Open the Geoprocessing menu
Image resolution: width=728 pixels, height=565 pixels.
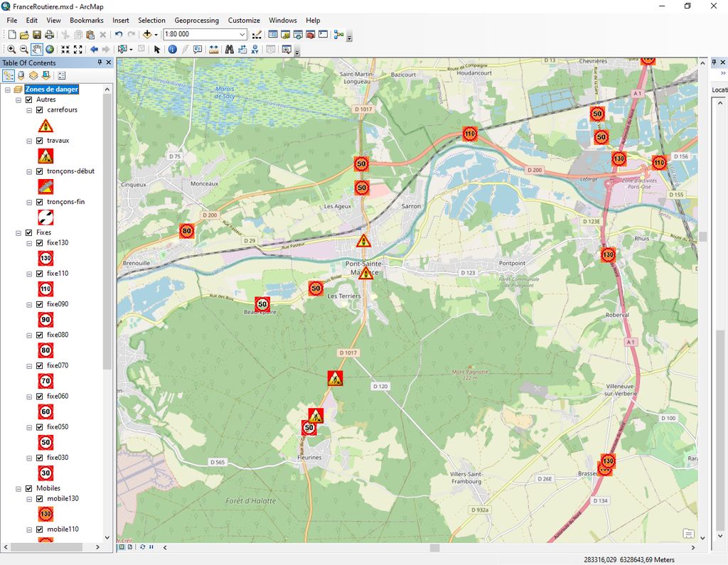[196, 21]
